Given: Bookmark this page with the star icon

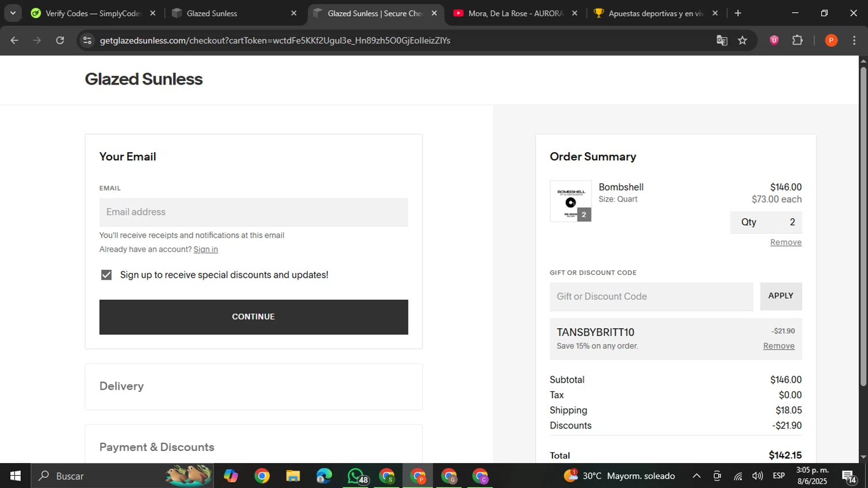Looking at the screenshot, I should tap(742, 41).
